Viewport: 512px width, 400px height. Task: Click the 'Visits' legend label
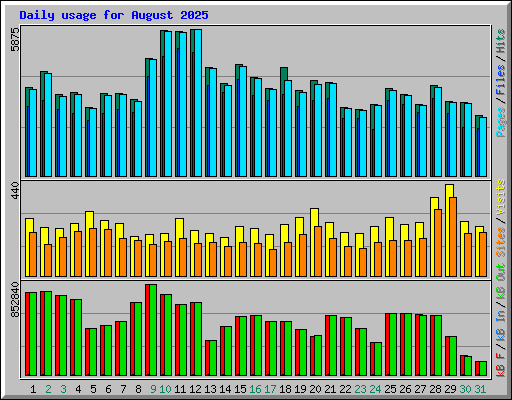coord(500,197)
